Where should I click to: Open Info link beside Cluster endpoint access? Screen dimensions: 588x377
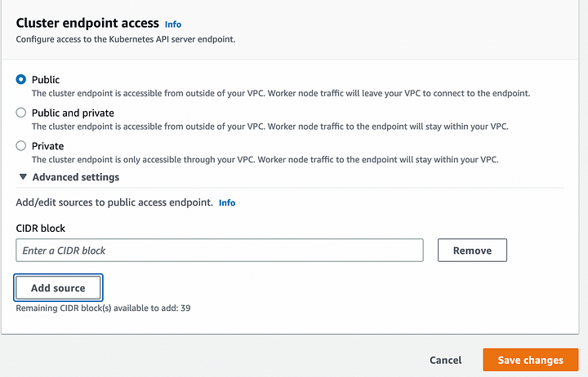point(173,24)
